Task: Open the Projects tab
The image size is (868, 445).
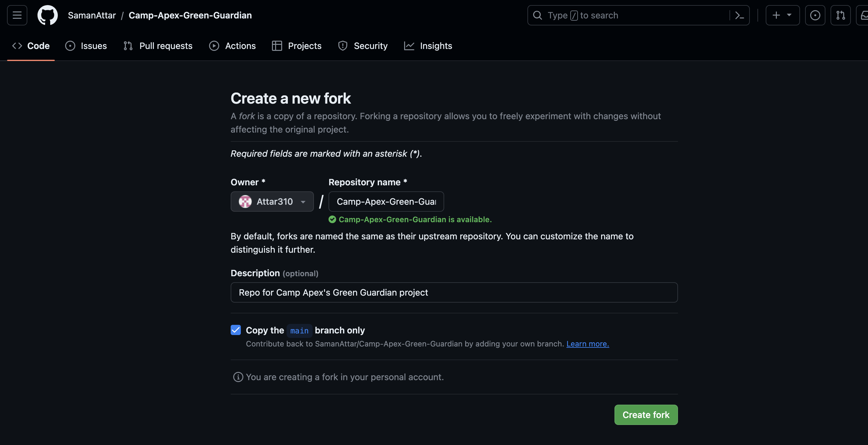Action: (296, 46)
